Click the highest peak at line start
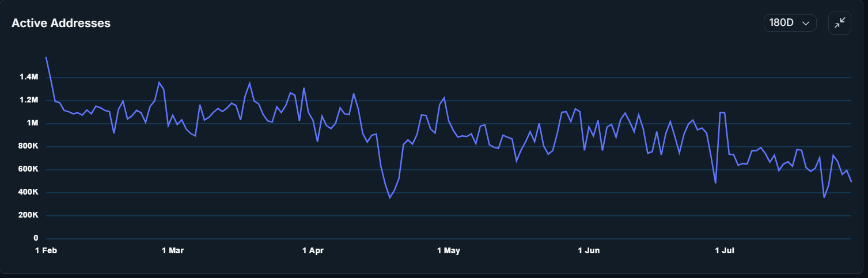The image size is (868, 278). click(46, 58)
